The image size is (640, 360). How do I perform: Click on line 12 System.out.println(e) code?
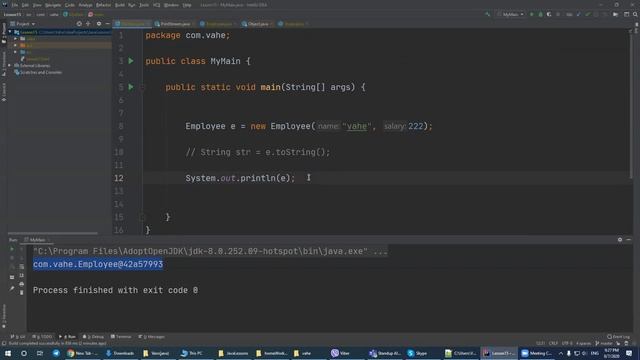point(240,178)
